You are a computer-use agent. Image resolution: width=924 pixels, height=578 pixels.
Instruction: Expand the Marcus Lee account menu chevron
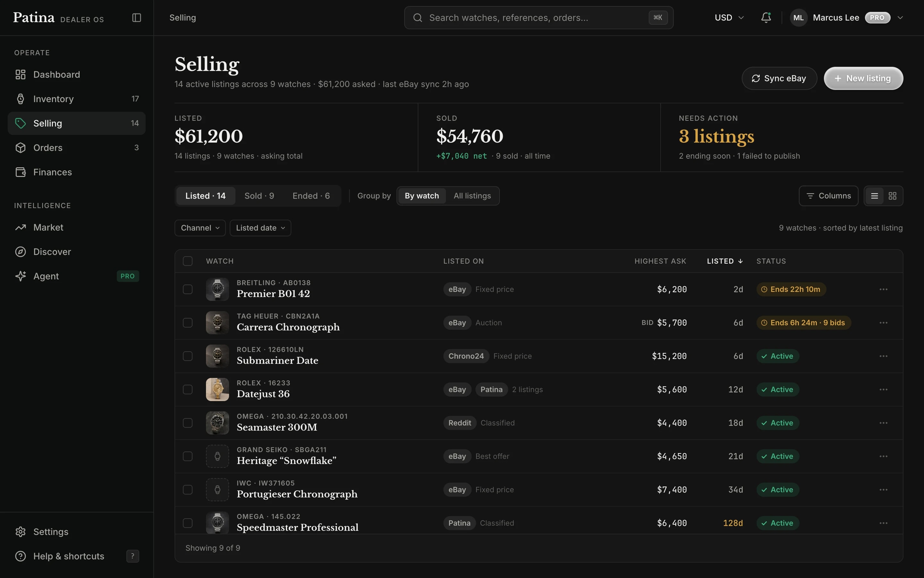[900, 18]
